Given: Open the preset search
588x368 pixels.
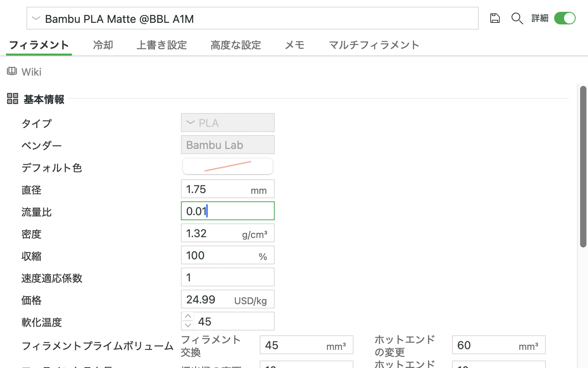Looking at the screenshot, I should tap(517, 18).
